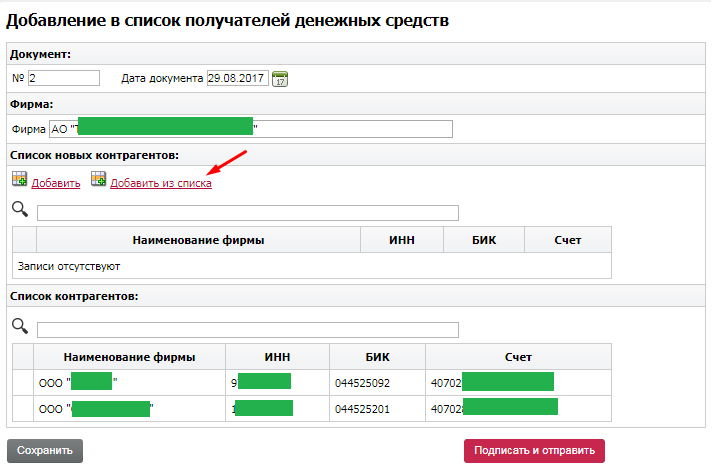Click "Наименование фирмы" header in new contractors table
Viewport: 712px width, 469px height.
tap(197, 240)
